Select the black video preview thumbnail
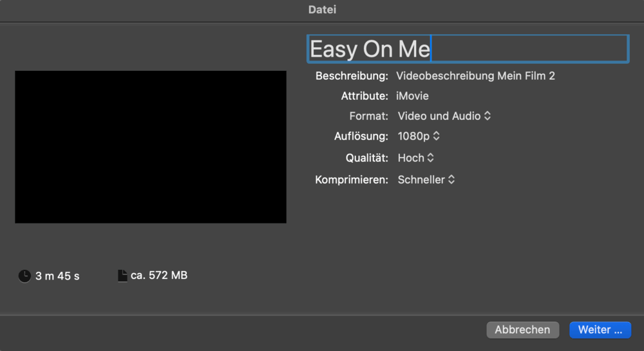Screen dimensions: 644x351 pyautogui.click(x=151, y=147)
